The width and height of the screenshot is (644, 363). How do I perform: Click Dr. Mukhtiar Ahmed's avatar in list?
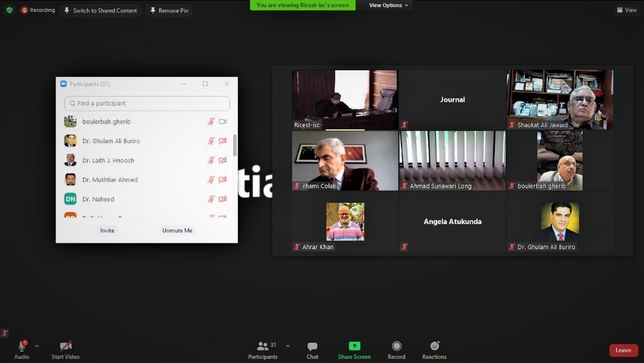click(x=70, y=180)
